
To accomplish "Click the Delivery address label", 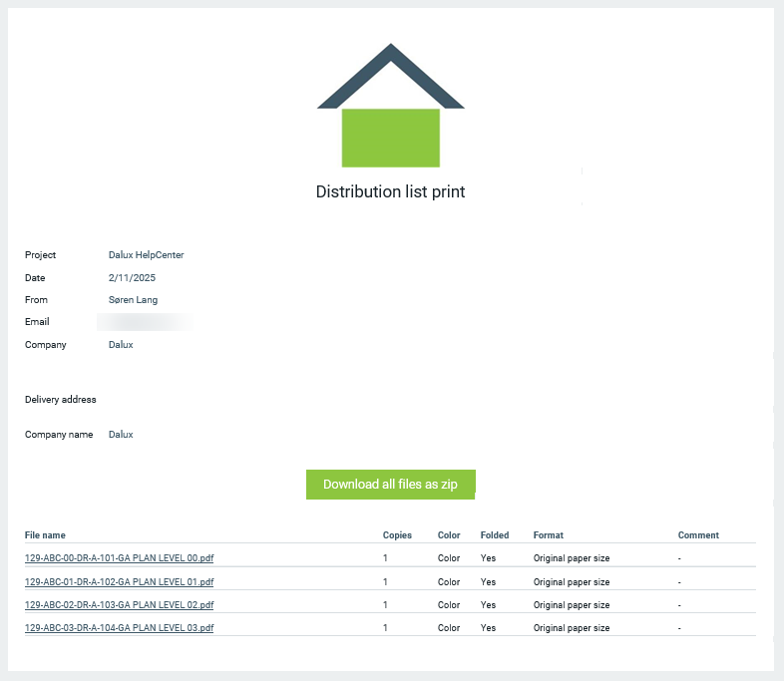I will [x=61, y=400].
